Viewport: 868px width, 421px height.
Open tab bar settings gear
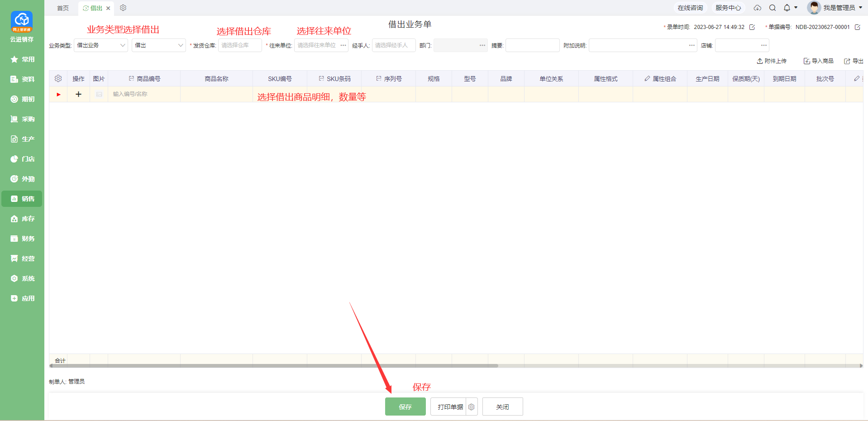pyautogui.click(x=123, y=8)
